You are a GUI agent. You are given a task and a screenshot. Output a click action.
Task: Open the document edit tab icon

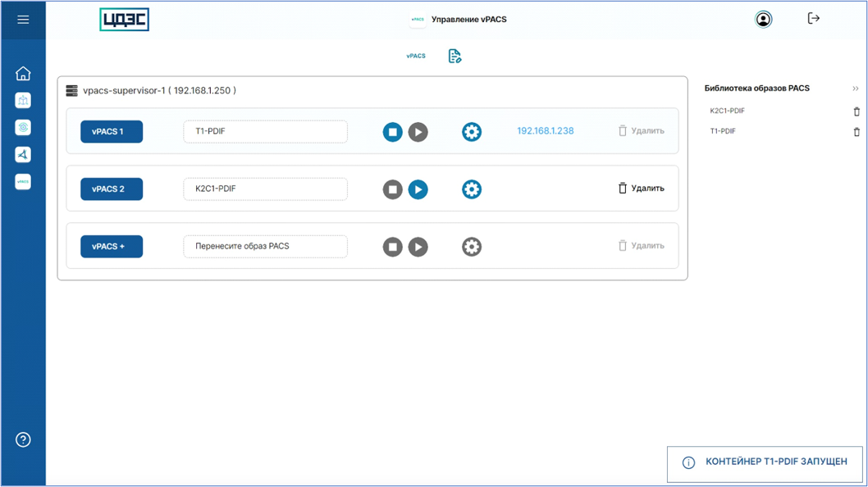tap(455, 57)
